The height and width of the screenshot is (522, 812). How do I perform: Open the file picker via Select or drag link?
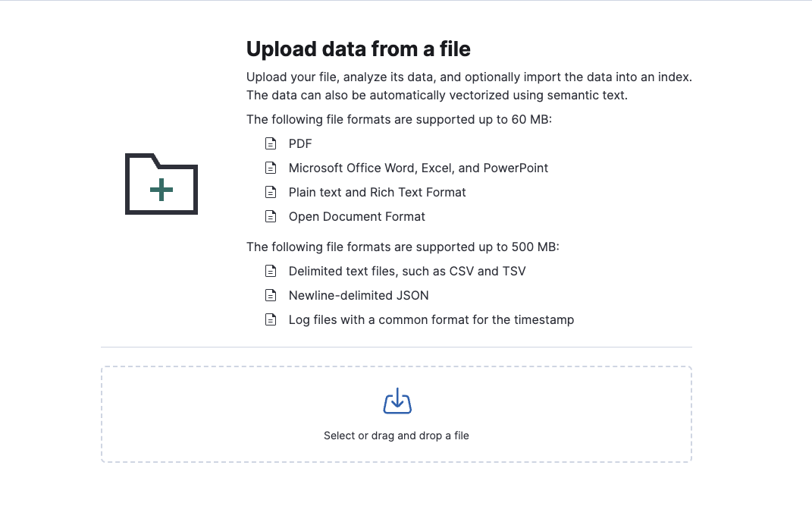(x=397, y=436)
